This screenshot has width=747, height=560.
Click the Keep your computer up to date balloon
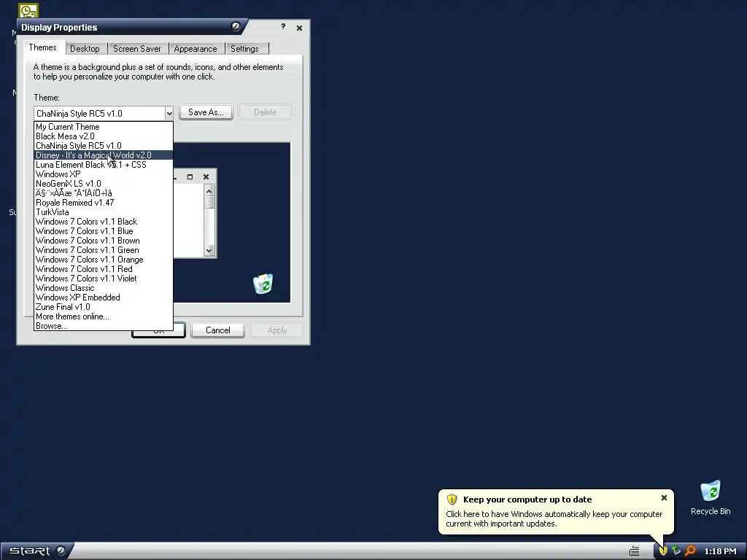555,512
